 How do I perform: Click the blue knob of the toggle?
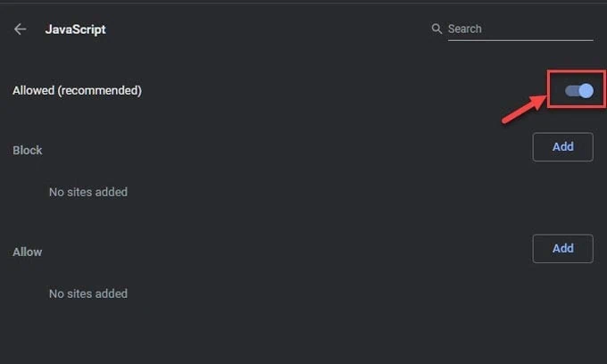click(x=586, y=91)
